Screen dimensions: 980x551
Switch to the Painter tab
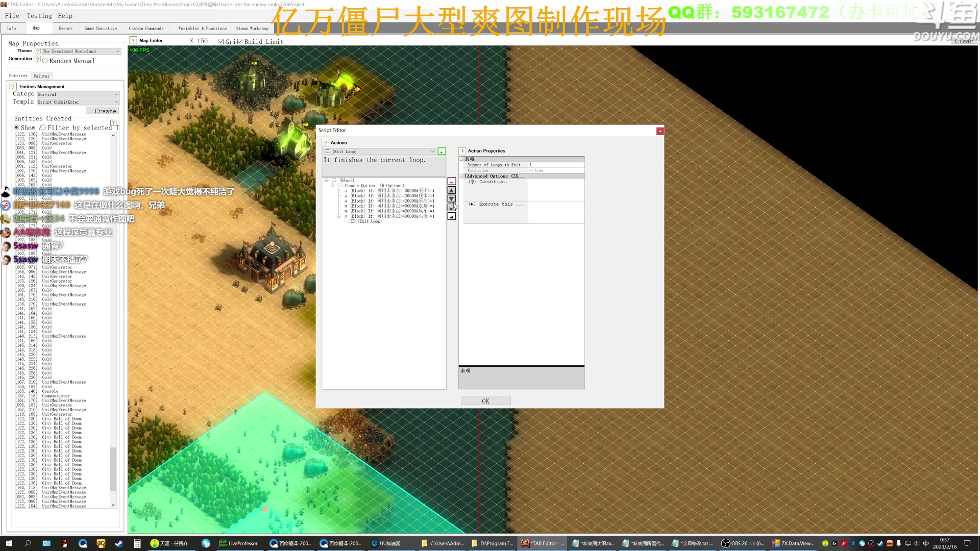coord(41,76)
